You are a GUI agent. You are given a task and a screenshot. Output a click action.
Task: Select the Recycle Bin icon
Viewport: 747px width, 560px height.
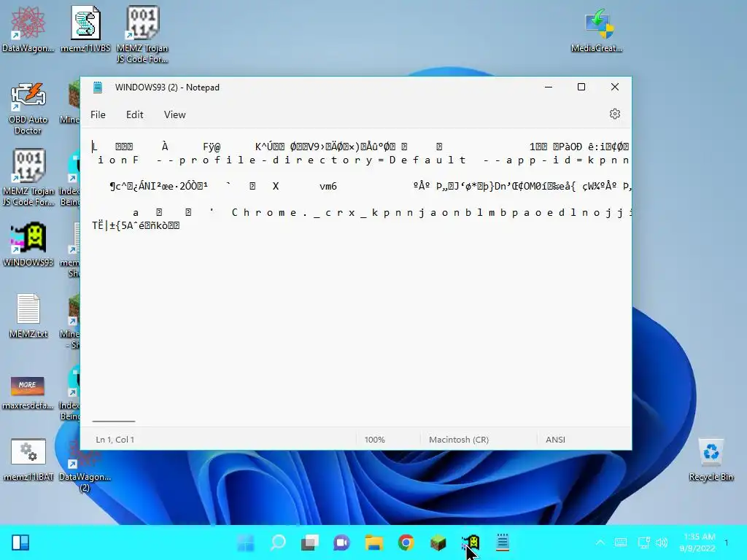(x=711, y=460)
